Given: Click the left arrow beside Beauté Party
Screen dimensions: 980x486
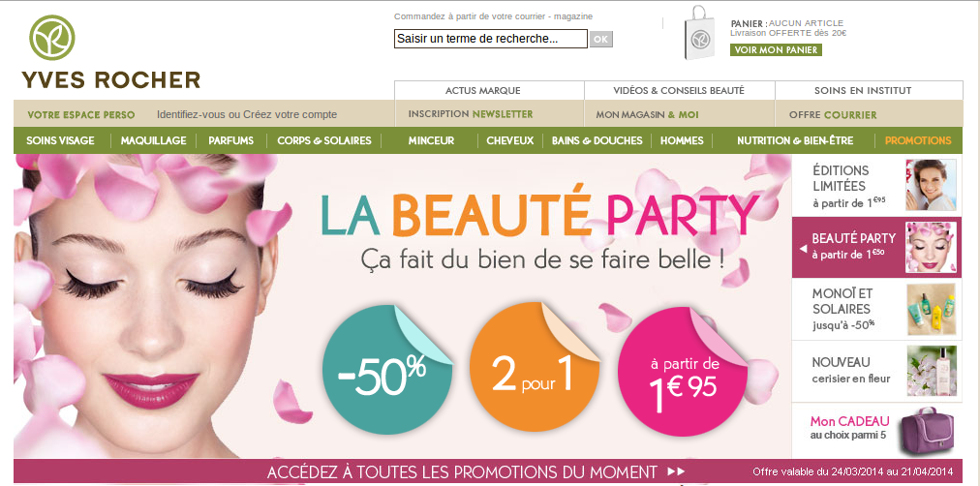Looking at the screenshot, I should 804,249.
